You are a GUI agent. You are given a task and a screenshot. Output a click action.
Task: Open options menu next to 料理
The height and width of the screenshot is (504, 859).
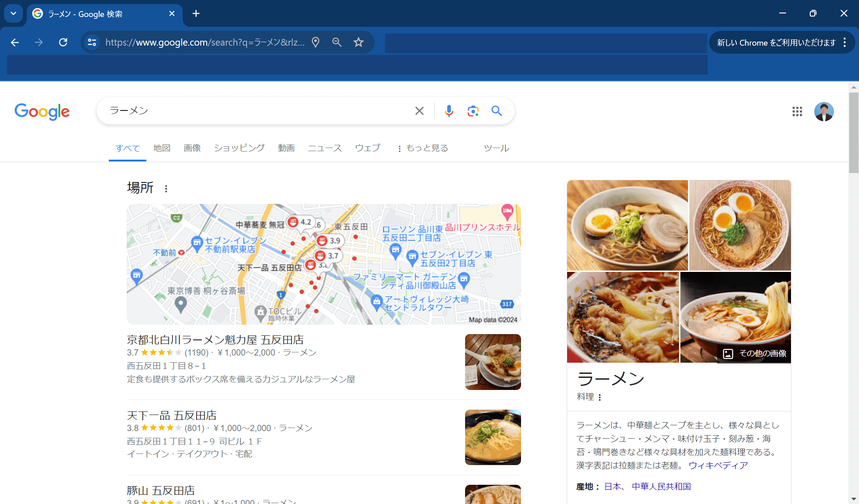coord(600,398)
